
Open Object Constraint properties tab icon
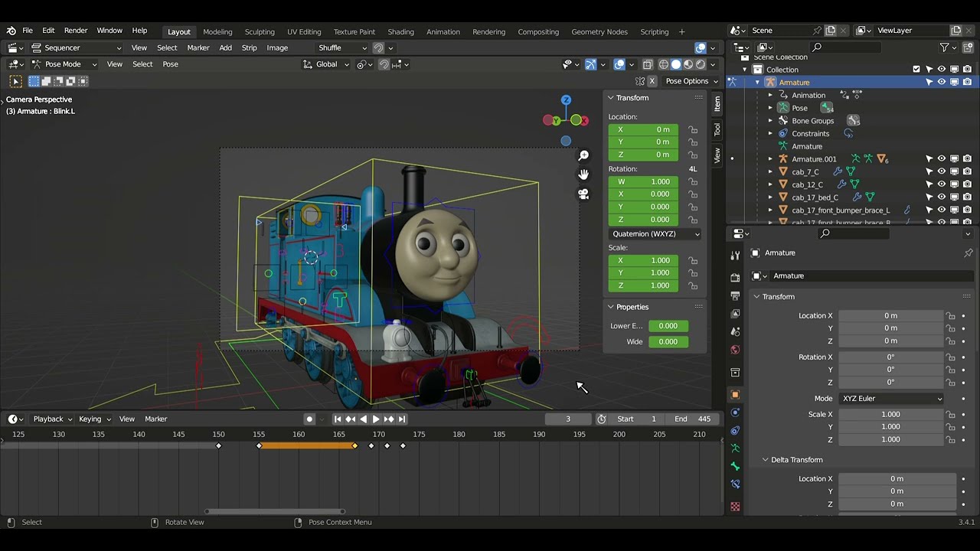(735, 431)
